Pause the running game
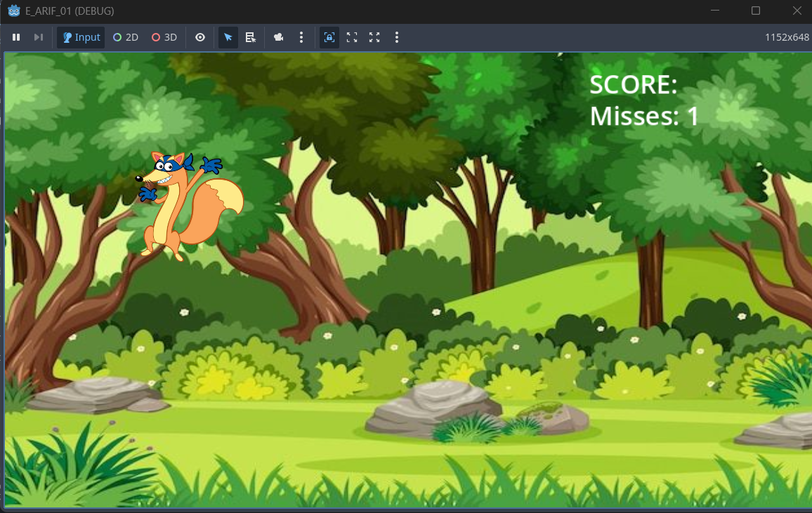Viewport: 812px width, 513px height. pos(16,37)
